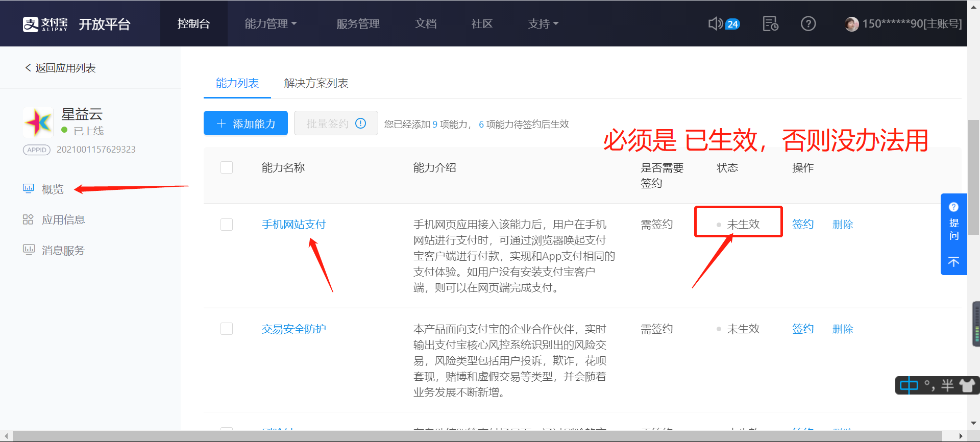Click the account name 150******90[主账号]

912,24
